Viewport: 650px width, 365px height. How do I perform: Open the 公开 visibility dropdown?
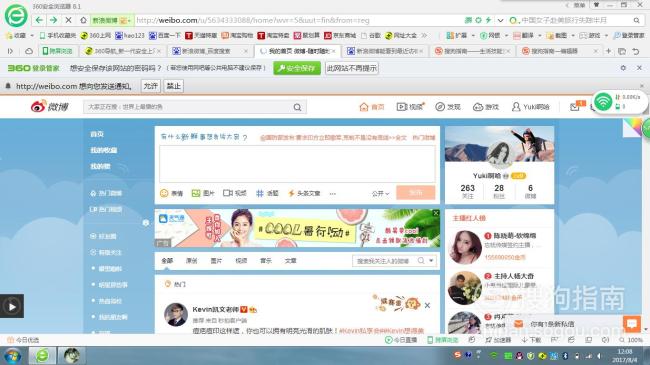pyautogui.click(x=380, y=193)
